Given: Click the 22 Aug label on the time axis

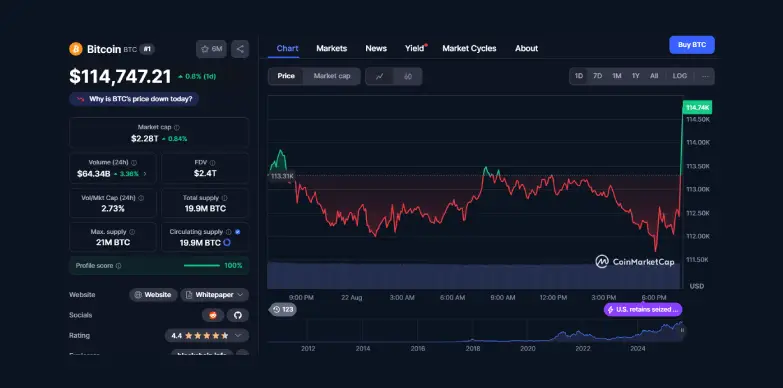Looking at the screenshot, I should 352,298.
